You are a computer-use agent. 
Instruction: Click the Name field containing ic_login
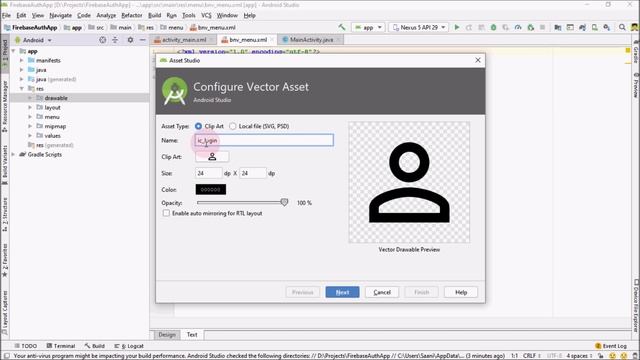click(x=264, y=140)
